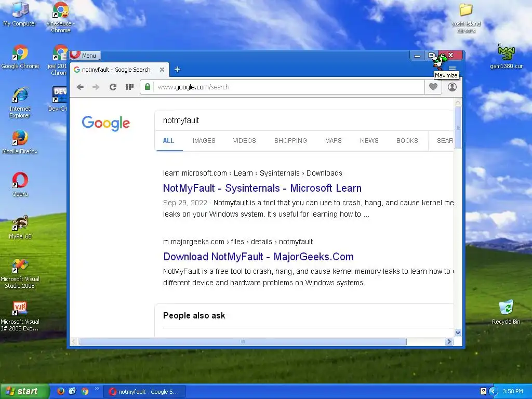
Task: Switch to the SHOPPING results tab
Action: pyautogui.click(x=290, y=140)
